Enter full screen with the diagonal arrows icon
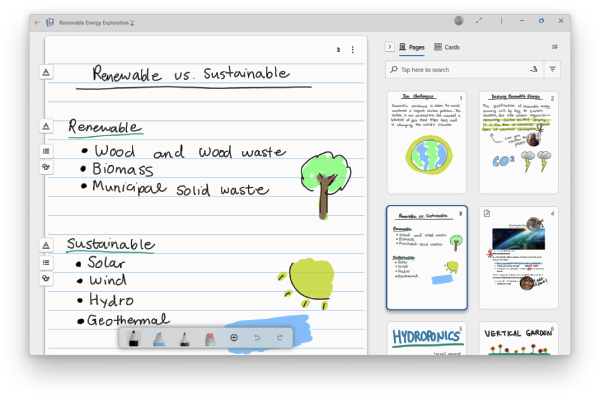 [x=479, y=21]
